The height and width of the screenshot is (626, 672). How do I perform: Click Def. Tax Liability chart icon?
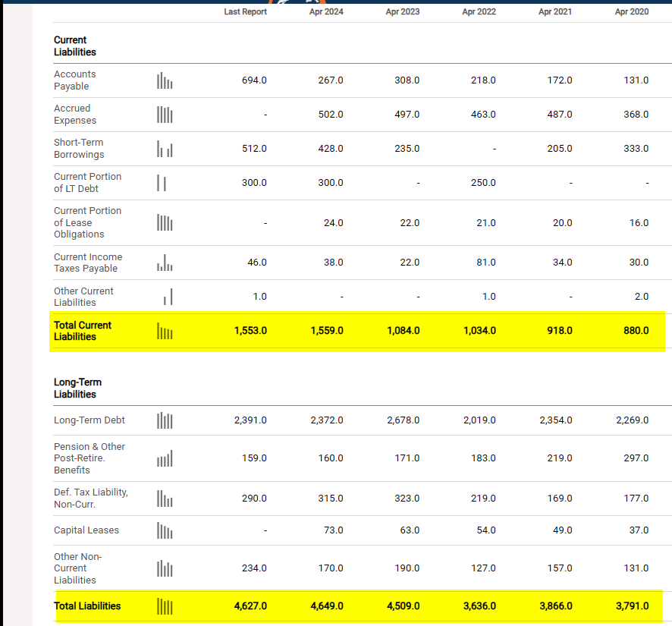click(165, 499)
